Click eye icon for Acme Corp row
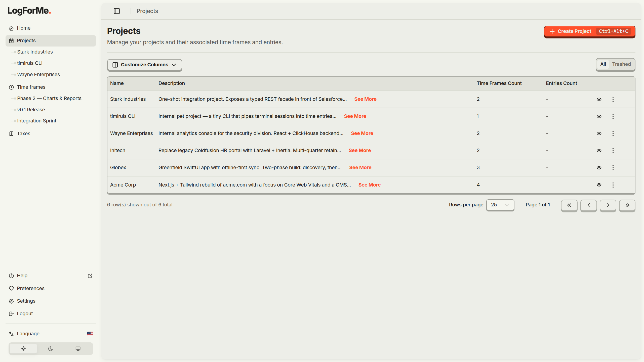This screenshot has height=362, width=644. tap(599, 185)
